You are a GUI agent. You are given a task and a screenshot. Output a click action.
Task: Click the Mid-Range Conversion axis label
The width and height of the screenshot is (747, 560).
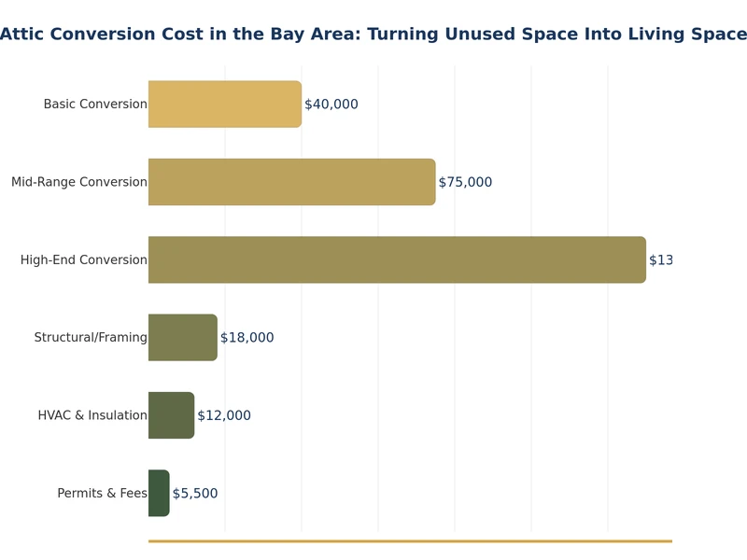79,182
